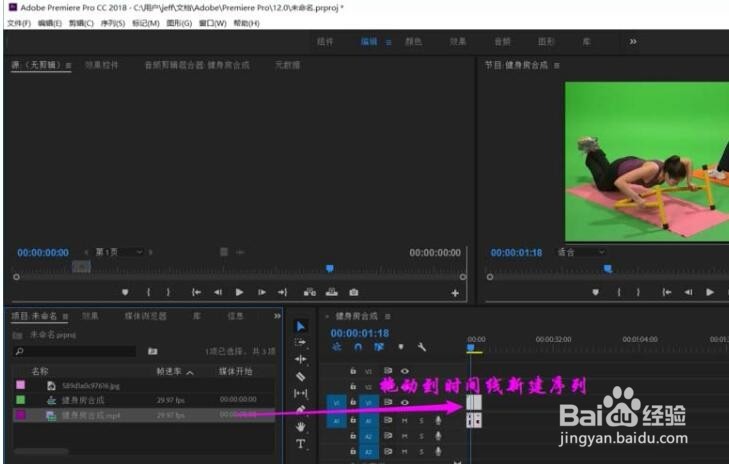
Task: Select the Ripple Edit tool
Action: click(x=300, y=359)
